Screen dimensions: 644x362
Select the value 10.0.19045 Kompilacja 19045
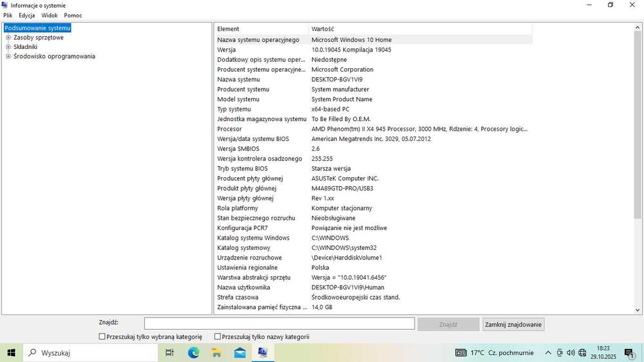351,50
